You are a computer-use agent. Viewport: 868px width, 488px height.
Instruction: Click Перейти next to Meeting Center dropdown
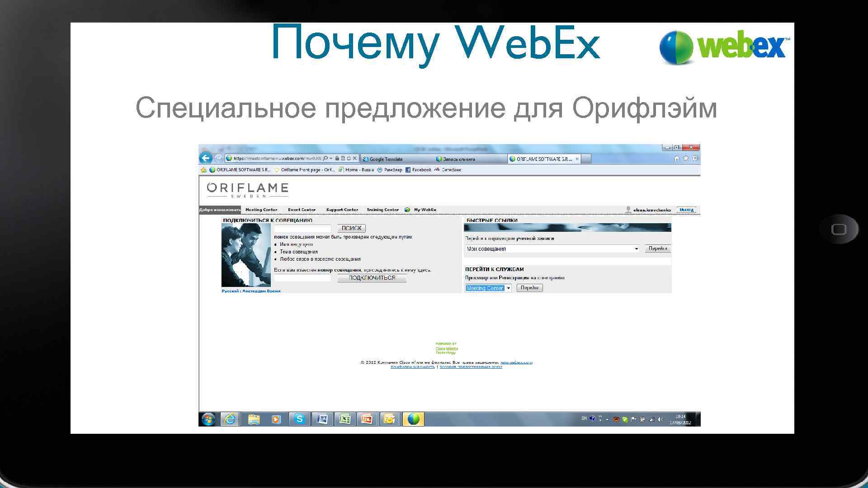coord(530,288)
